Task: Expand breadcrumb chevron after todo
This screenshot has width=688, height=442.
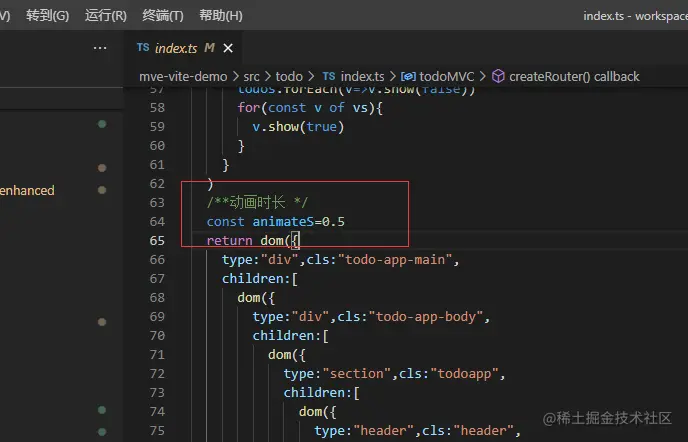Action: [x=311, y=76]
